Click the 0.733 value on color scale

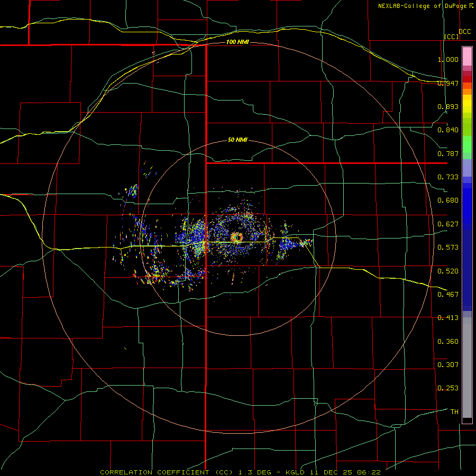click(x=448, y=177)
